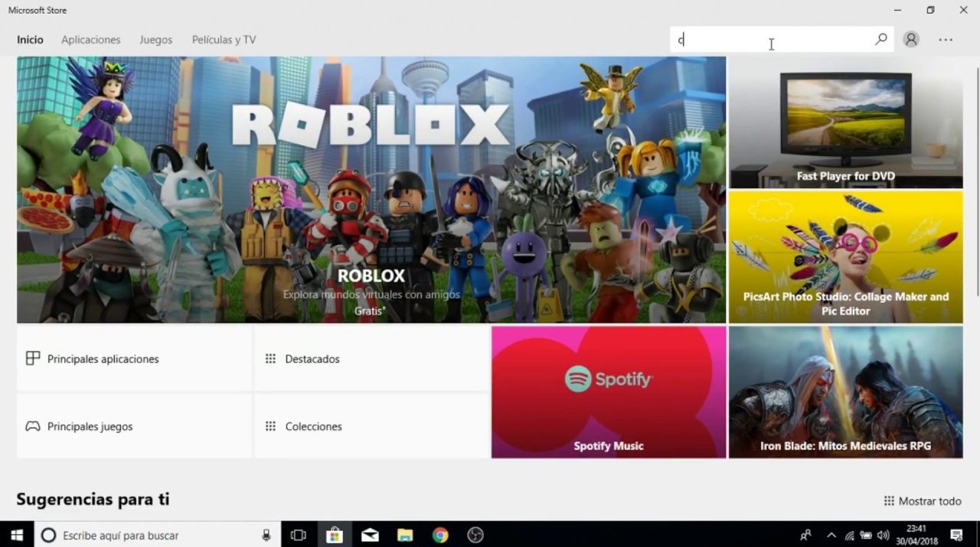The height and width of the screenshot is (547, 980).
Task: Open the Películas y TV tab
Action: pyautogui.click(x=224, y=40)
